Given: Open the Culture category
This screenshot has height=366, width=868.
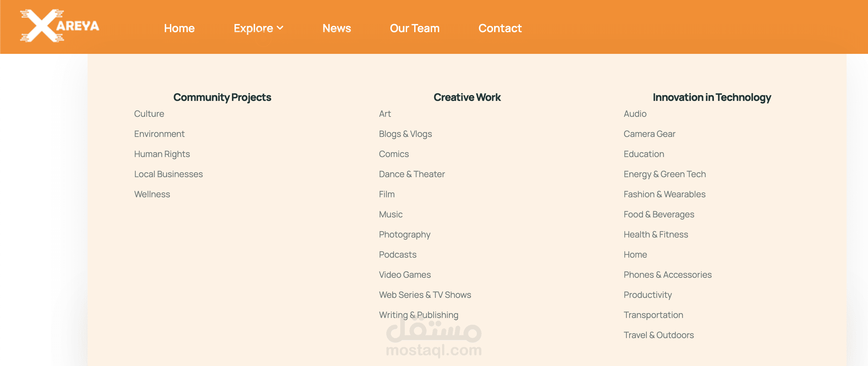Looking at the screenshot, I should pyautogui.click(x=149, y=114).
